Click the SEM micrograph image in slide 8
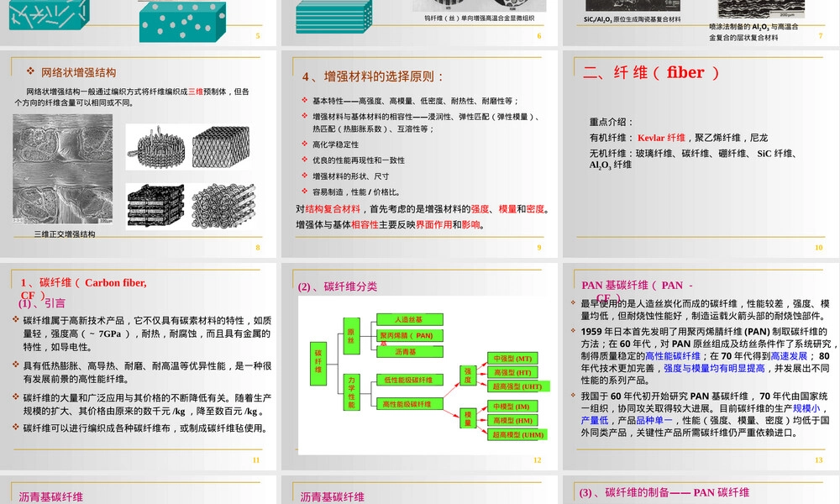This screenshot has height=504, width=840. (x=63, y=169)
